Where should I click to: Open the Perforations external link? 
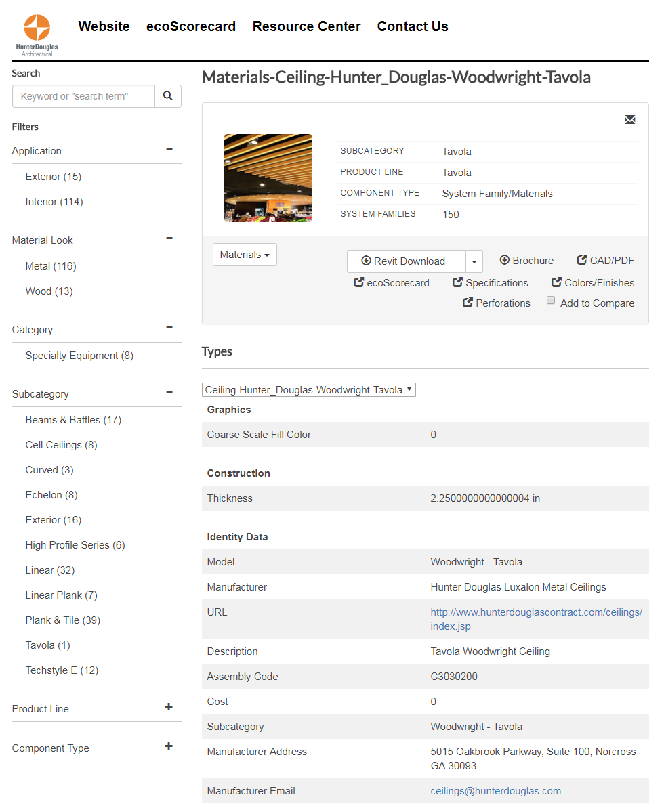click(x=497, y=303)
